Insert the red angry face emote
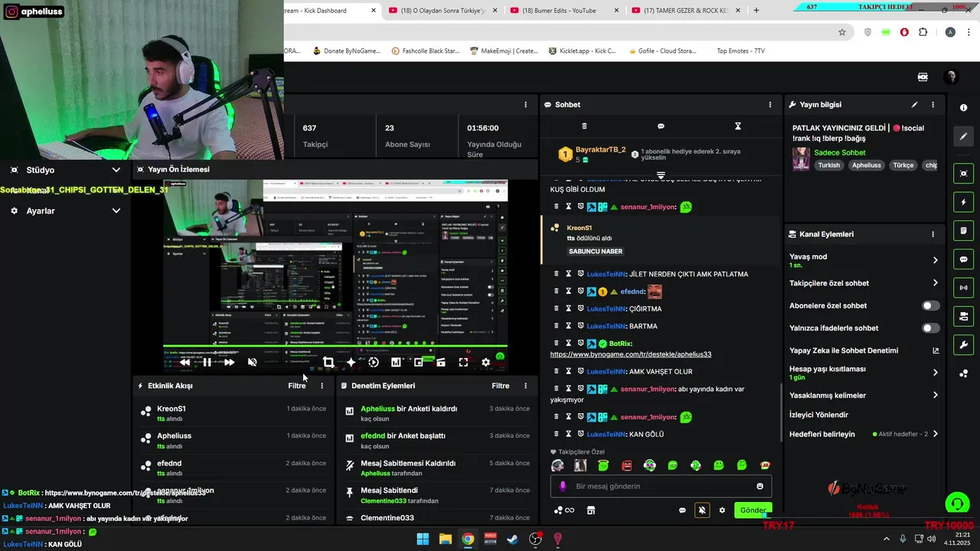The height and width of the screenshot is (551, 980). [626, 465]
